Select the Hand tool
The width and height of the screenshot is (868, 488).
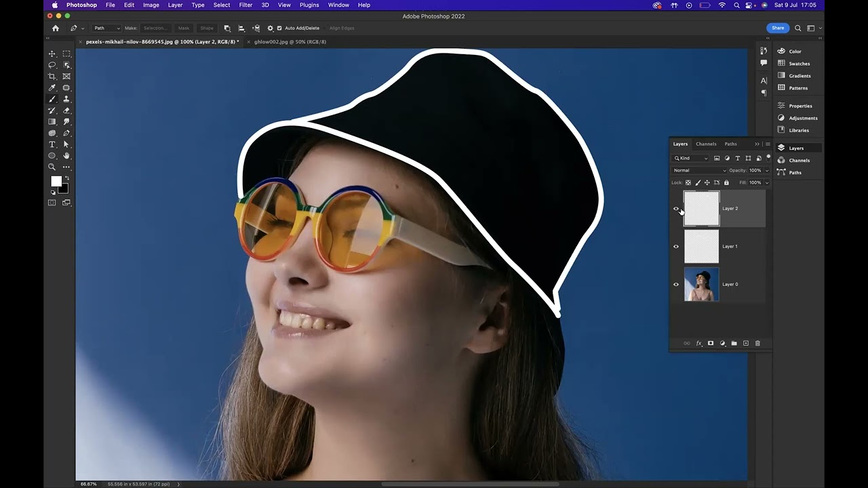tap(66, 156)
